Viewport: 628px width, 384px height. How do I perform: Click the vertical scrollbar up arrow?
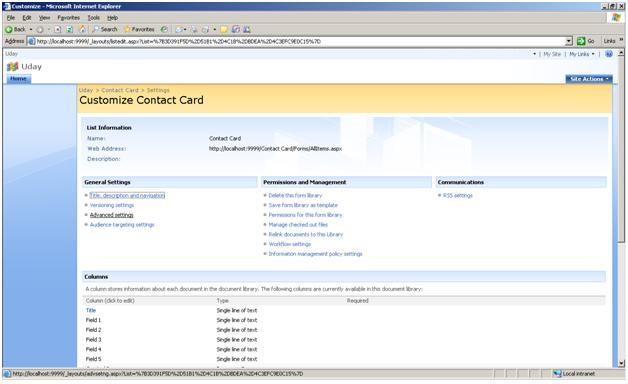point(621,53)
